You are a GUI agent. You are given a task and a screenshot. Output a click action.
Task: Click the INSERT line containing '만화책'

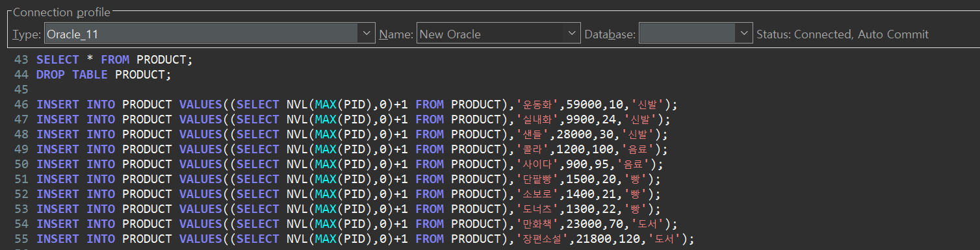357,224
